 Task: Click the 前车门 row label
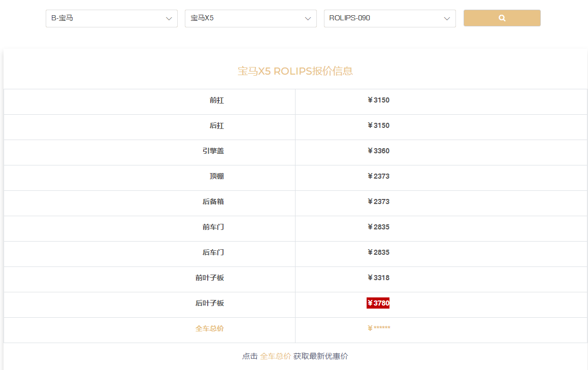coord(213,227)
